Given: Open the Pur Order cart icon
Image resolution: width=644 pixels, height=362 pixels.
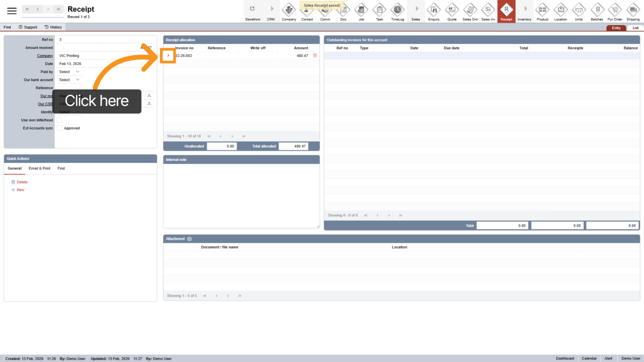Looking at the screenshot, I should pos(615,10).
